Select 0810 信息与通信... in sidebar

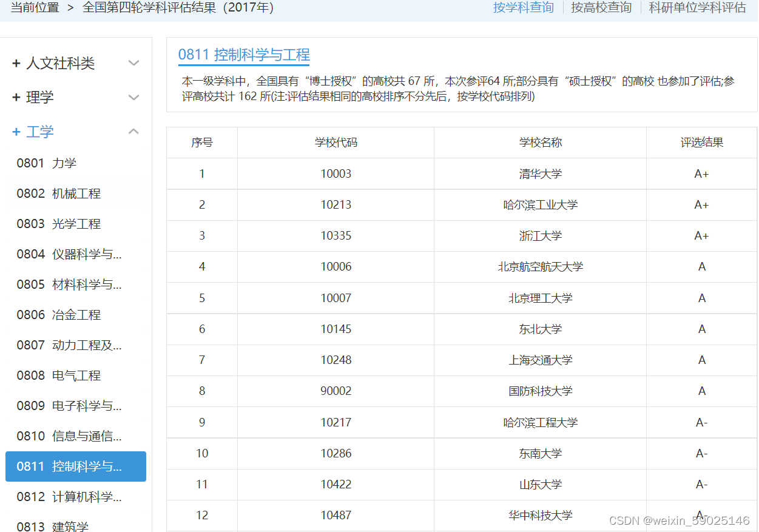[x=69, y=436]
